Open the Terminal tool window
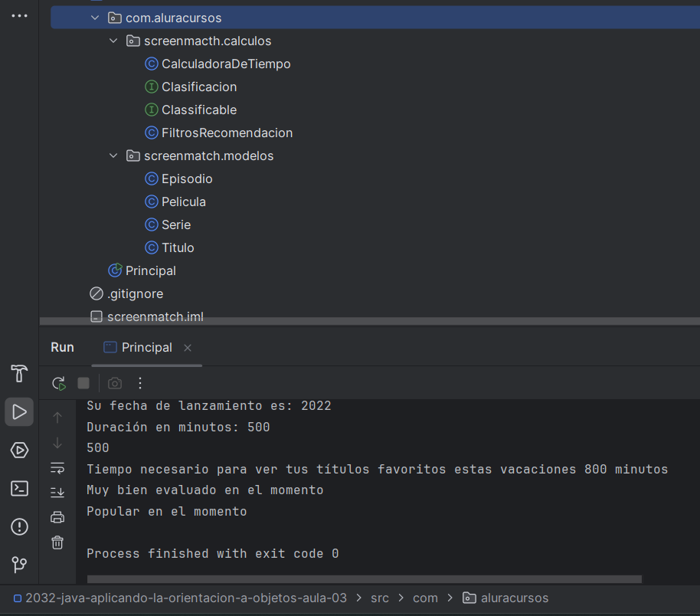 19,488
